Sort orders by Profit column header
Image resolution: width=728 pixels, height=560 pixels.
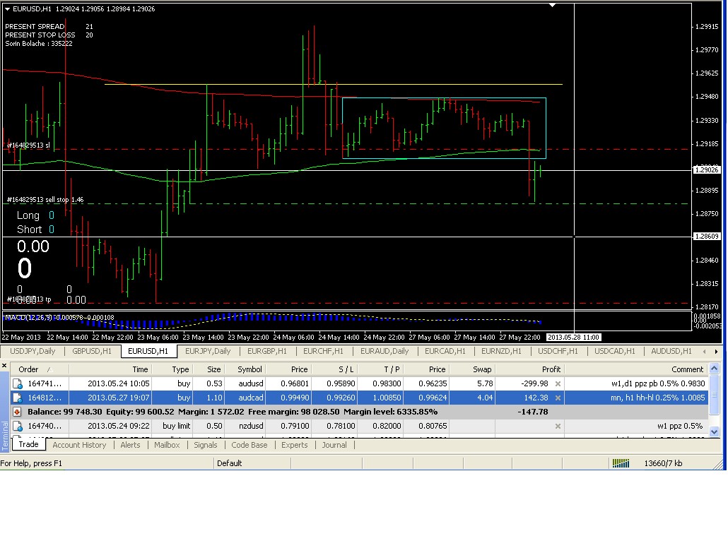[x=551, y=369]
